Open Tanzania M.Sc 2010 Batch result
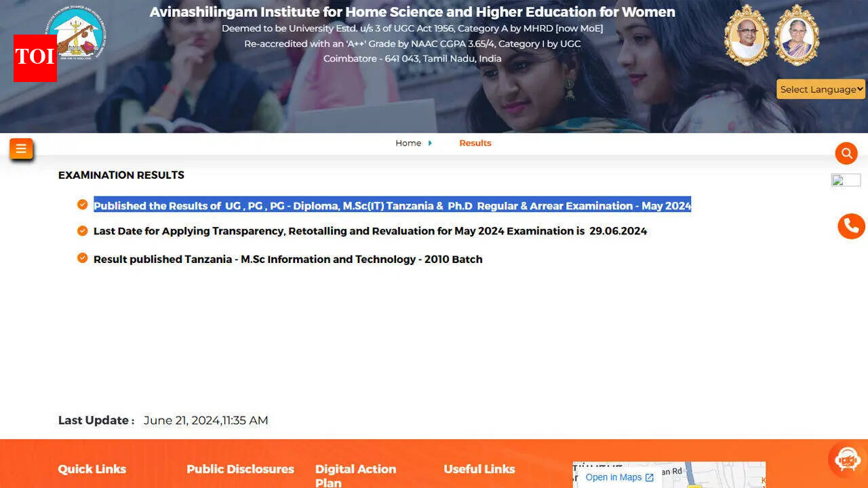Image resolution: width=868 pixels, height=488 pixels. pyautogui.click(x=288, y=259)
